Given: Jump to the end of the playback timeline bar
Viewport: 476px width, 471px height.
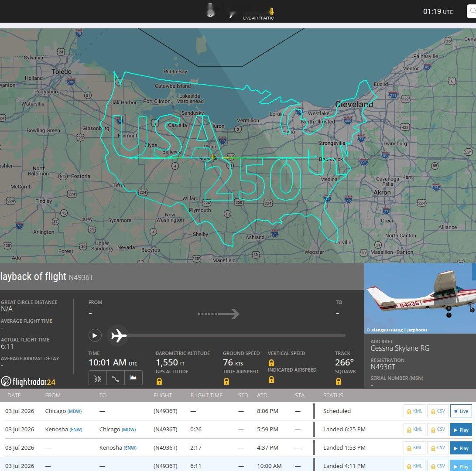Looking at the screenshot, I should click(344, 335).
